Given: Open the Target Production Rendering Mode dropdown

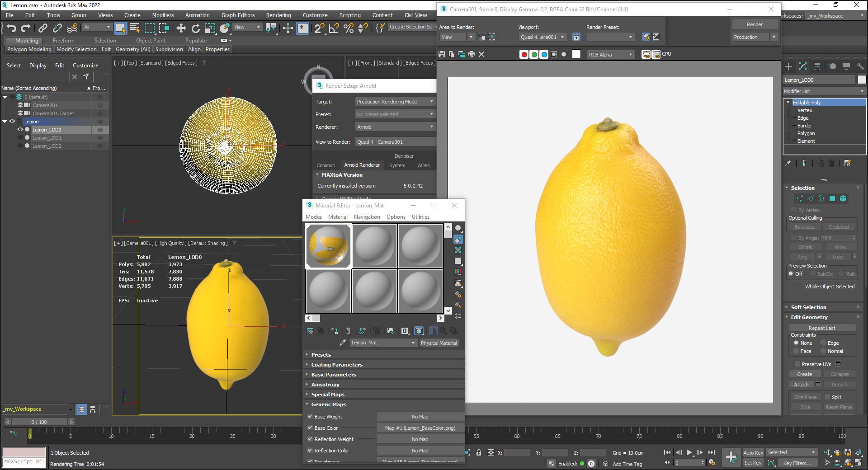Looking at the screenshot, I should (x=395, y=102).
